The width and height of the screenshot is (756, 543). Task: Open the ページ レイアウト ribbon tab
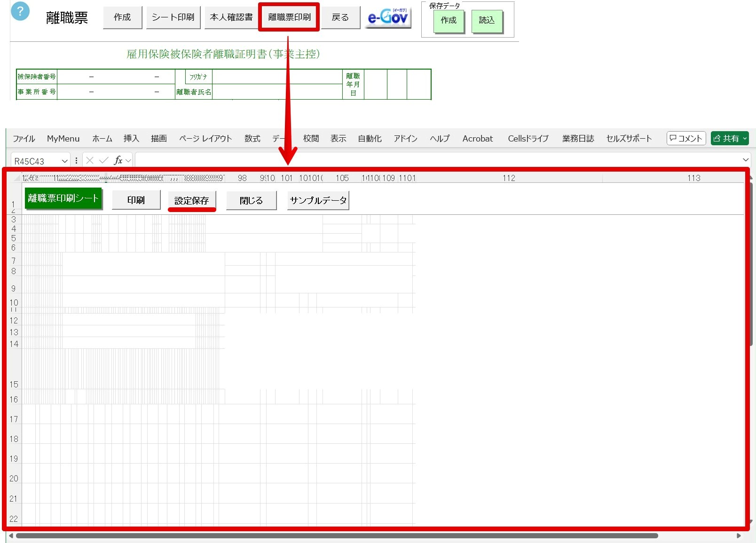[x=205, y=138]
